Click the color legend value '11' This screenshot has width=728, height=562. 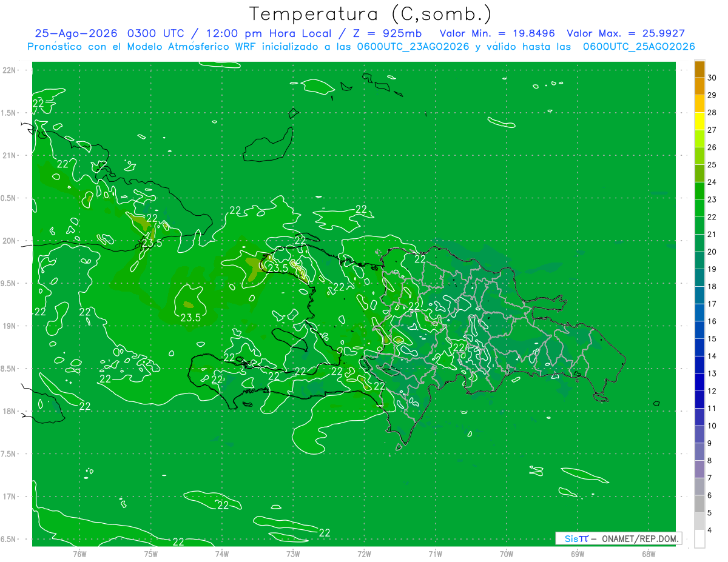pos(712,408)
